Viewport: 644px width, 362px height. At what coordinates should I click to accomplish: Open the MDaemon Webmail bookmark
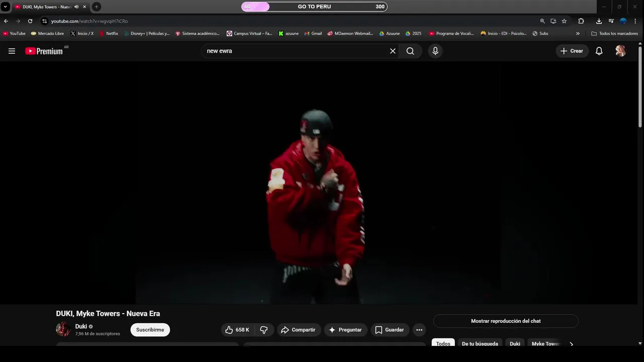[x=350, y=34]
